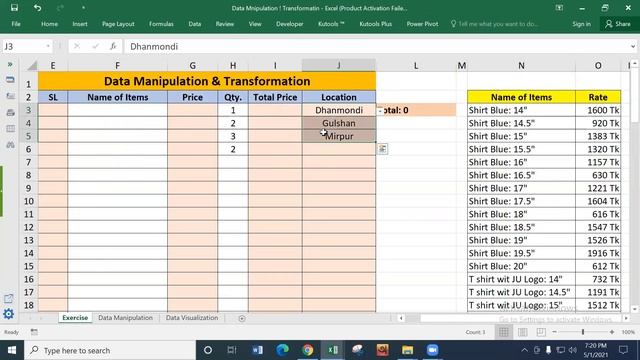Open the Developer tab
640x360 pixels.
289,24
